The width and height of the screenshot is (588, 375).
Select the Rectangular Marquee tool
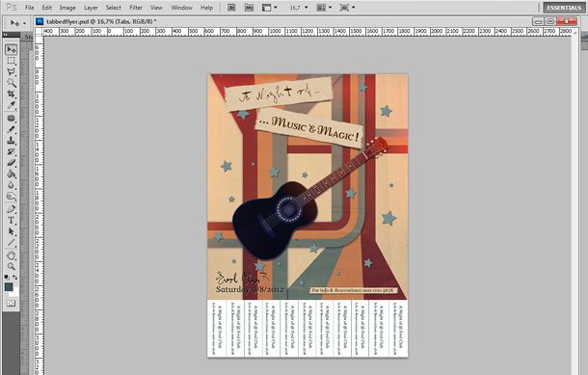coord(12,61)
